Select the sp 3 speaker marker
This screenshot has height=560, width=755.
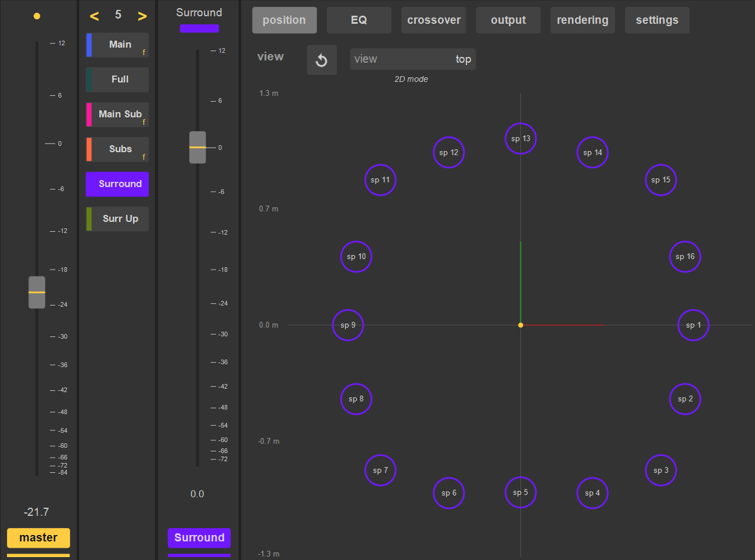tap(661, 471)
